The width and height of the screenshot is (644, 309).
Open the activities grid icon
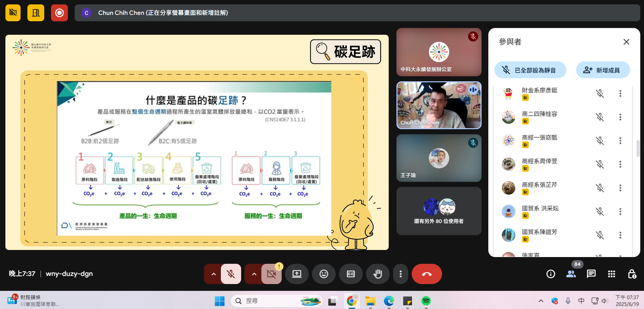tap(611, 274)
